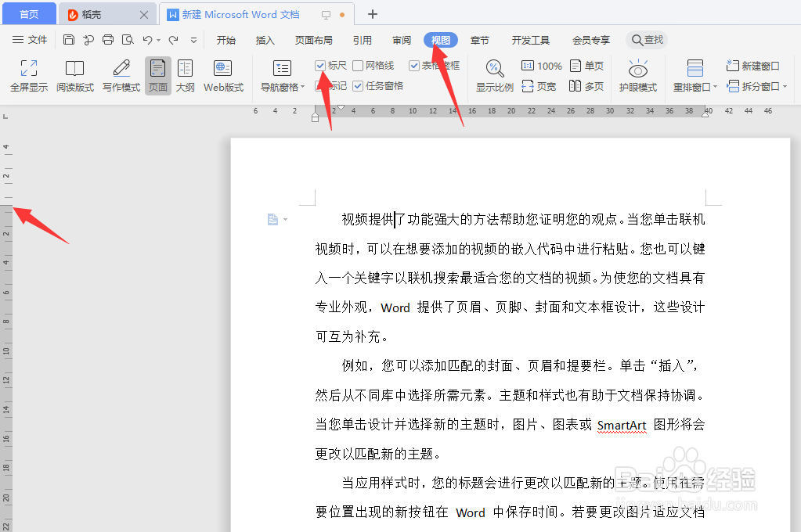Screen dimensions: 801x532
Task: Enable 写作模式 writing mode
Action: coord(120,75)
